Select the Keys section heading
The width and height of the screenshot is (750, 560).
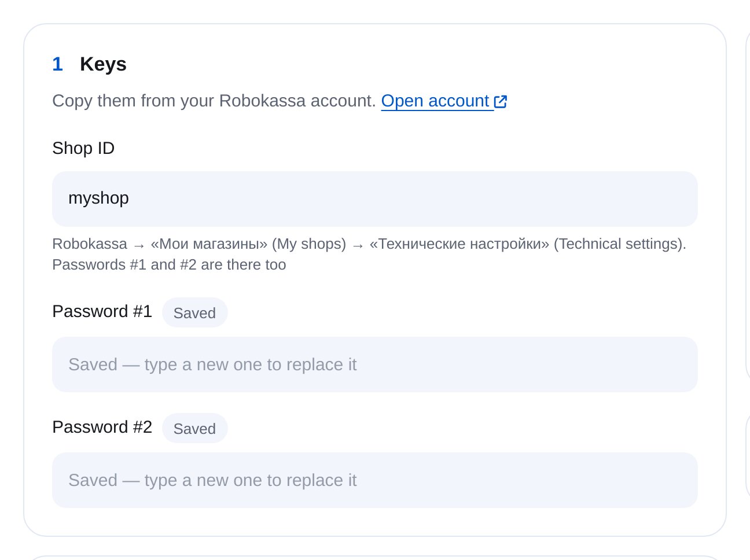tap(103, 64)
